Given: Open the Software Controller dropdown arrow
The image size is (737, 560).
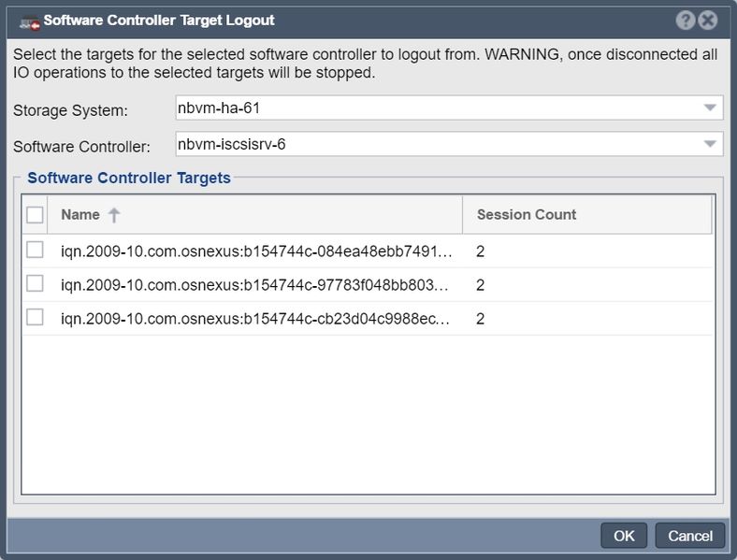Looking at the screenshot, I should coord(710,144).
